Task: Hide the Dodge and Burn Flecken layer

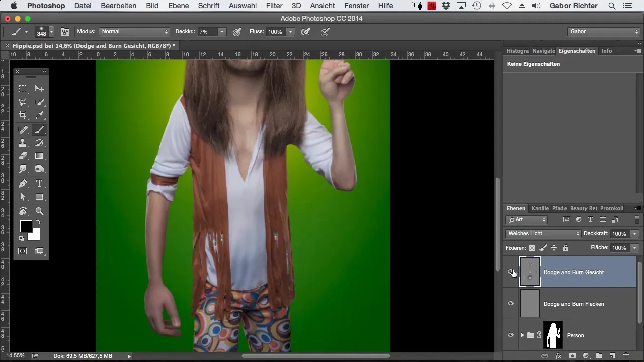Action: (511, 304)
